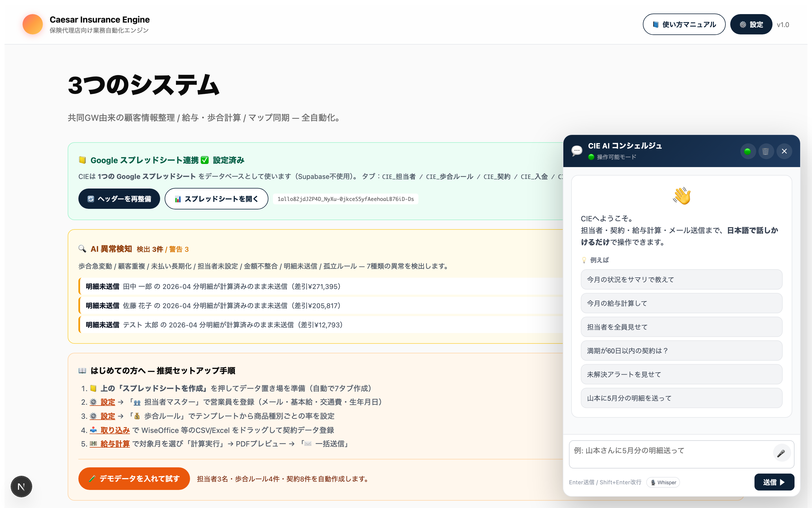812x508 pixels.
Task: Select suggestion 今月の状況をサマリで教えて
Action: tap(681, 279)
